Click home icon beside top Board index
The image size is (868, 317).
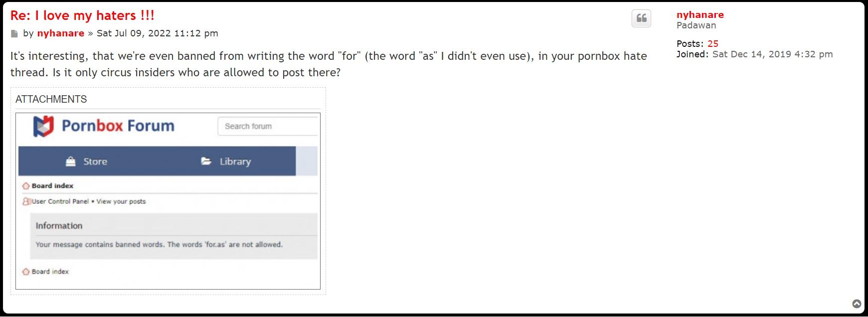click(26, 186)
